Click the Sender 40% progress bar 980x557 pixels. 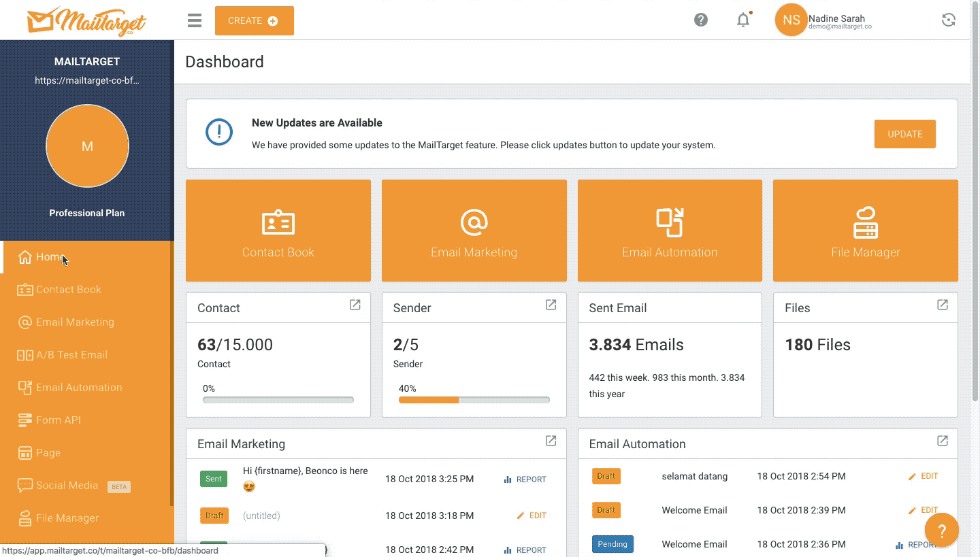474,400
